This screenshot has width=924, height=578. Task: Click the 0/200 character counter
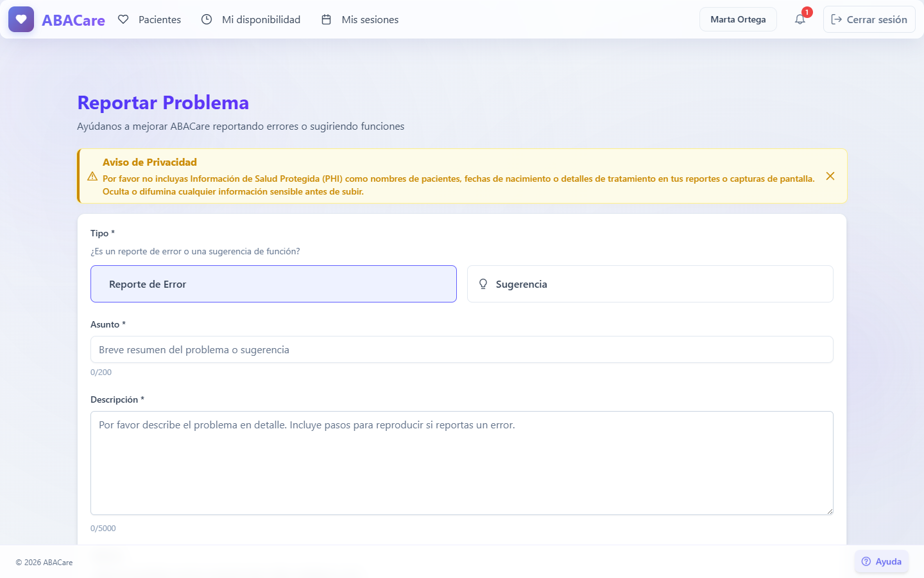point(101,372)
